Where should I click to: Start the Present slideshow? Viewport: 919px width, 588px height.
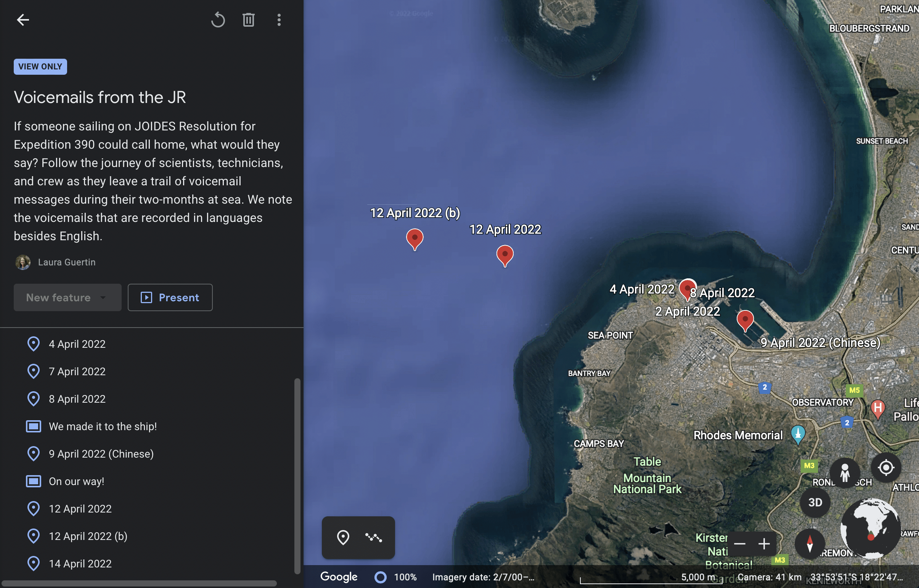tap(170, 297)
